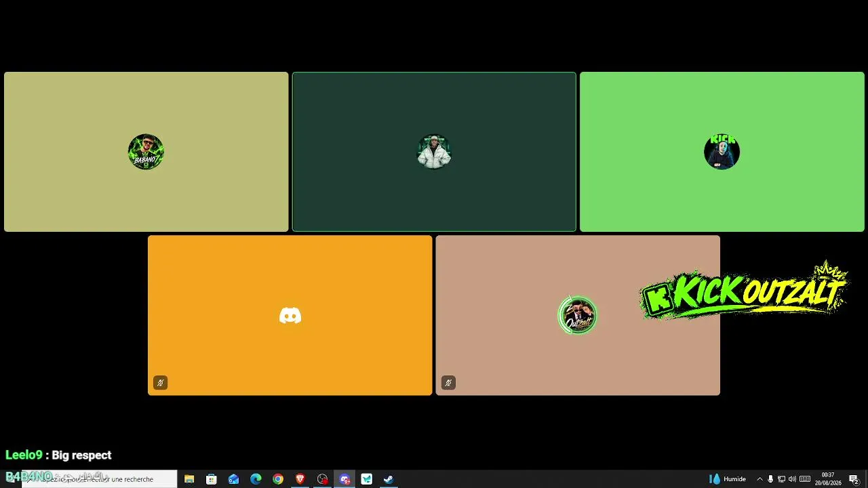Click the microphone icon in the system tray
868x488 pixels.
[x=770, y=479]
